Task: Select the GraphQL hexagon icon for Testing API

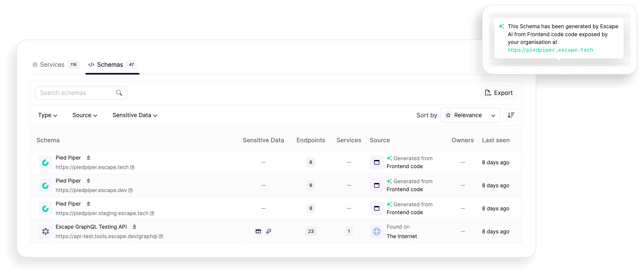Action: click(46, 231)
